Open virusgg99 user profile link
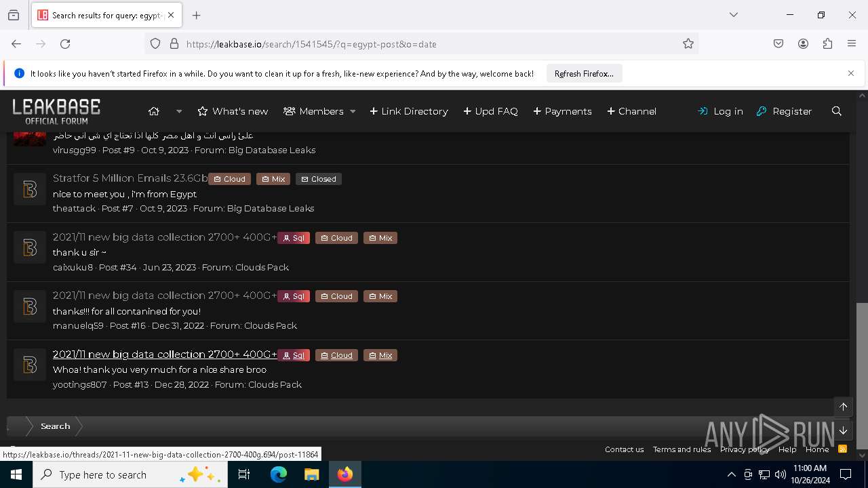Image resolution: width=868 pixels, height=488 pixels. (75, 150)
